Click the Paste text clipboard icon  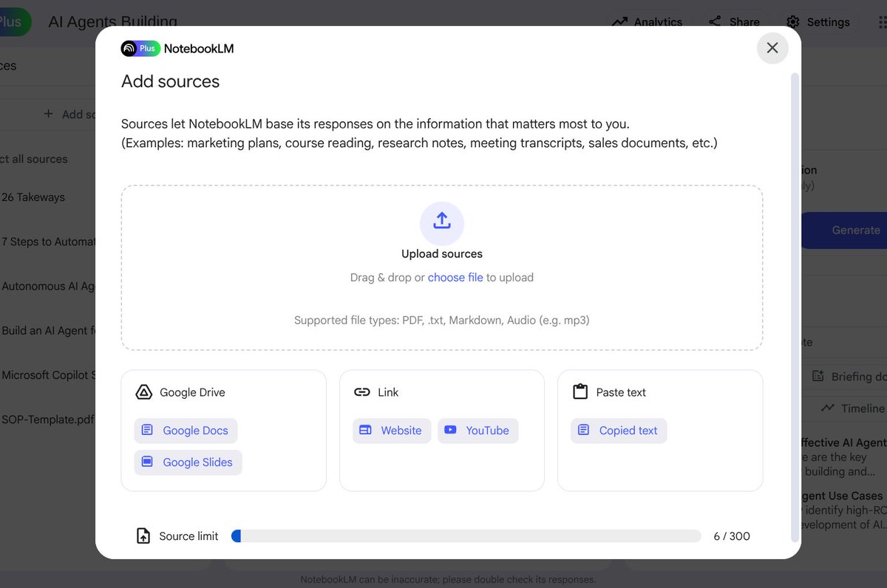[x=580, y=392]
